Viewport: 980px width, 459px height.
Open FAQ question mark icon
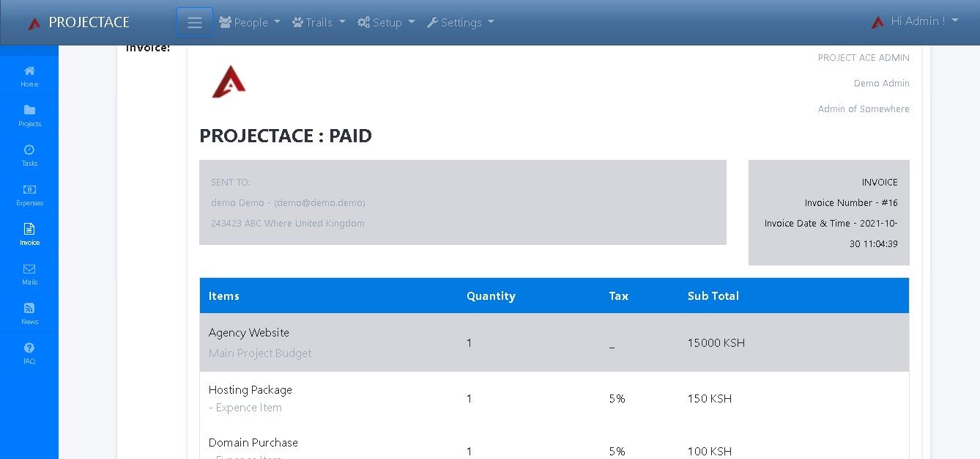click(29, 348)
